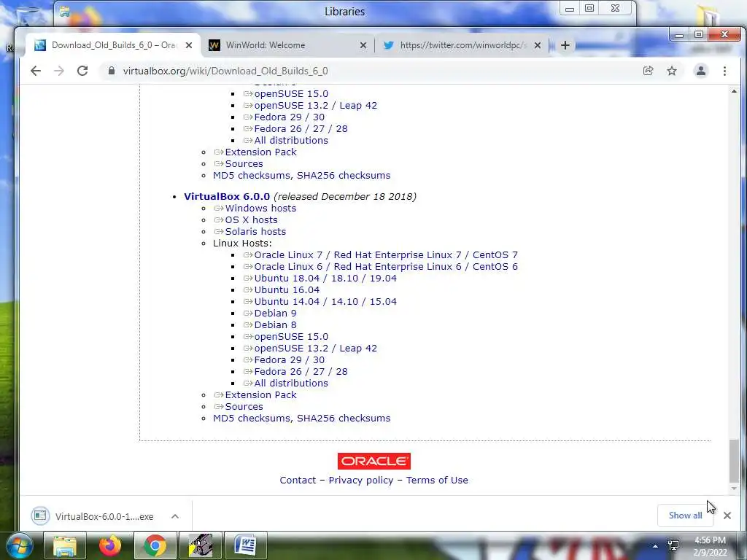
Task: Open the VirtualBox 6.0.0 changelog link
Action: click(227, 197)
